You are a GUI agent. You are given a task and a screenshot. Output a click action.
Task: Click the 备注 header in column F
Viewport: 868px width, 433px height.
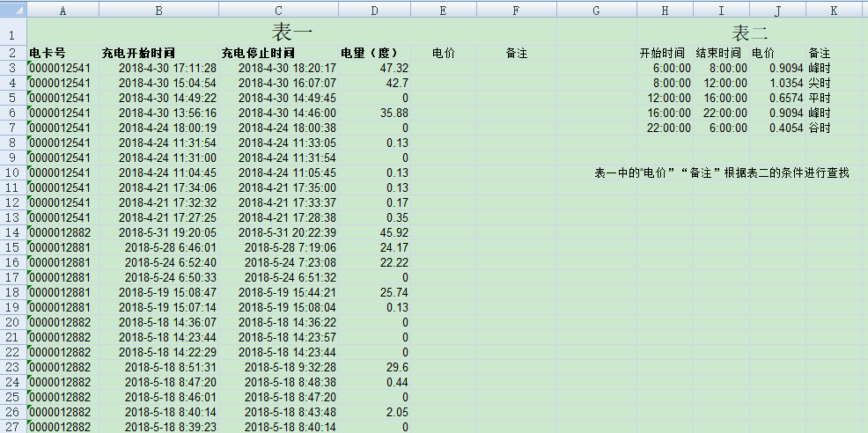pyautogui.click(x=517, y=53)
